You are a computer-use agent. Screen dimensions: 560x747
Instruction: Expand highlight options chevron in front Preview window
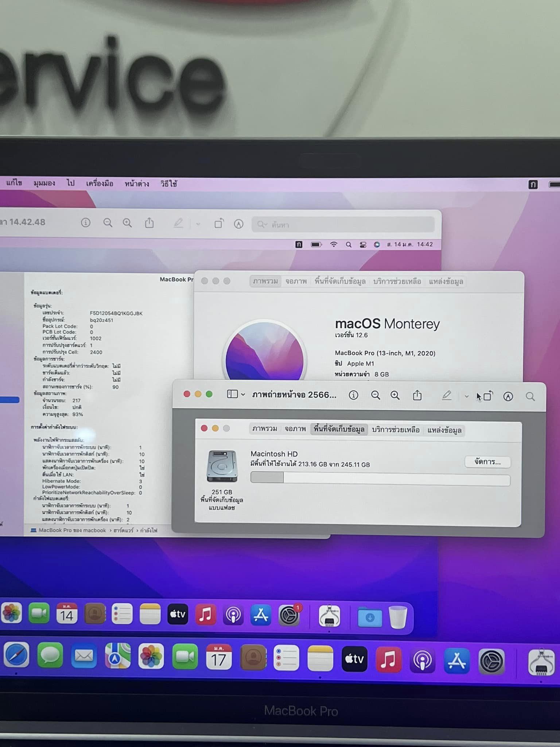pos(466,396)
